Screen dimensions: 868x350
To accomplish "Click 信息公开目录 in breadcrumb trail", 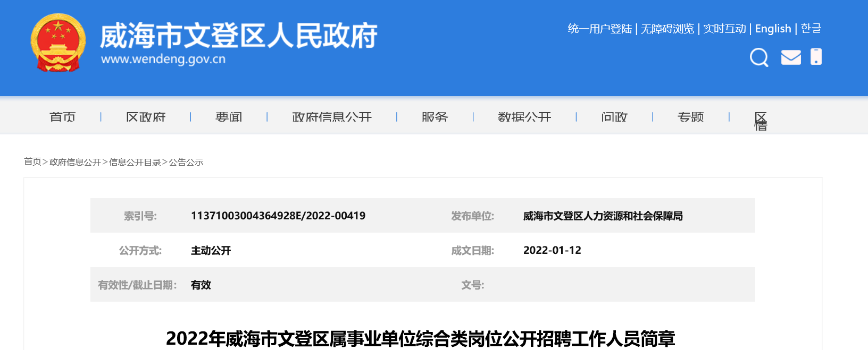I will click(135, 162).
